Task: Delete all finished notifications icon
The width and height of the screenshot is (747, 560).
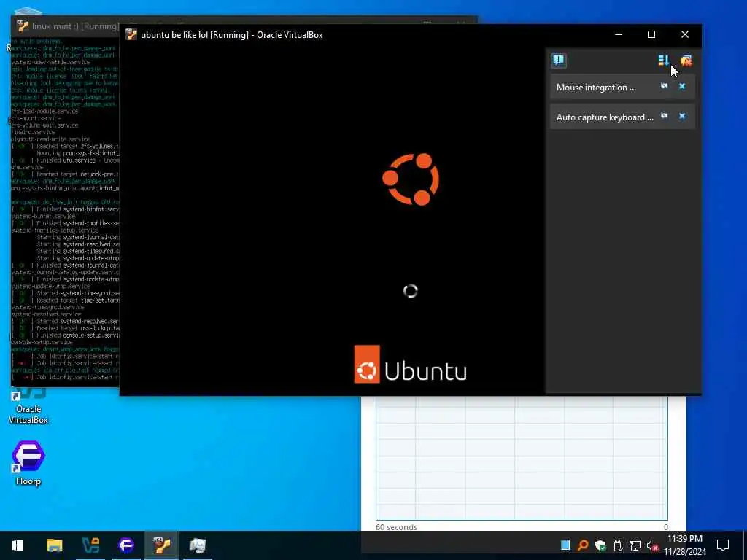Action: 686,60
